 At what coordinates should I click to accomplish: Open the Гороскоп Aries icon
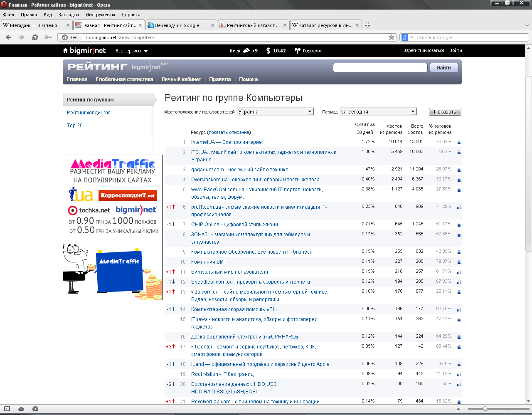(x=297, y=51)
